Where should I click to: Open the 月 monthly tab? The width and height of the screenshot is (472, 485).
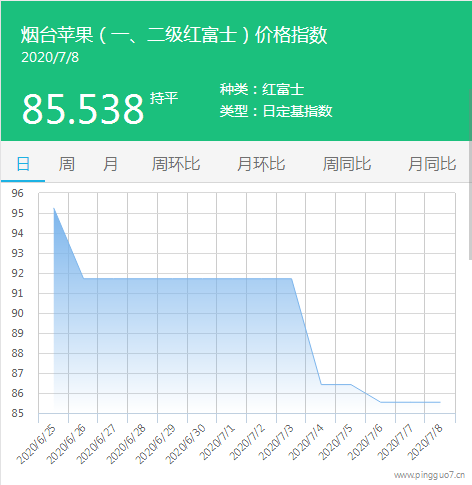click(x=110, y=164)
